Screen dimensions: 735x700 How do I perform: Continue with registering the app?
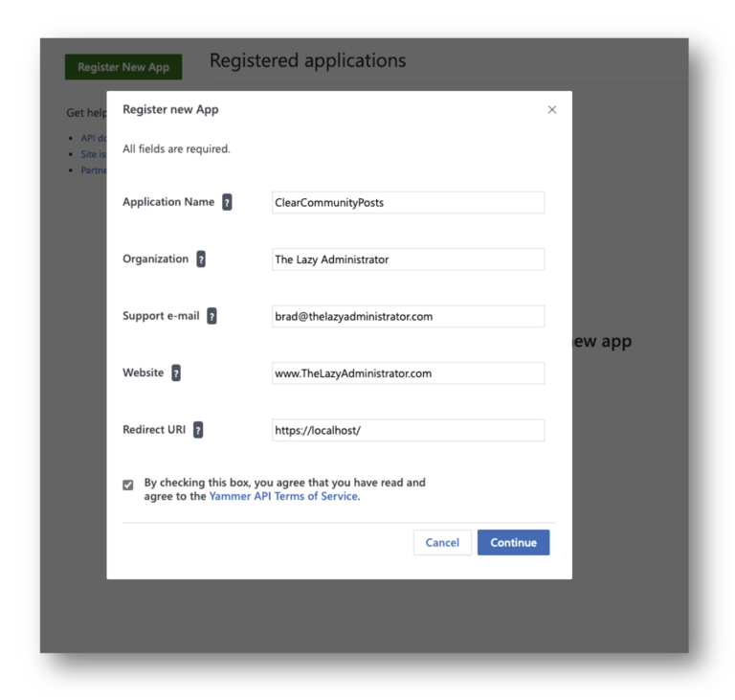click(x=513, y=542)
